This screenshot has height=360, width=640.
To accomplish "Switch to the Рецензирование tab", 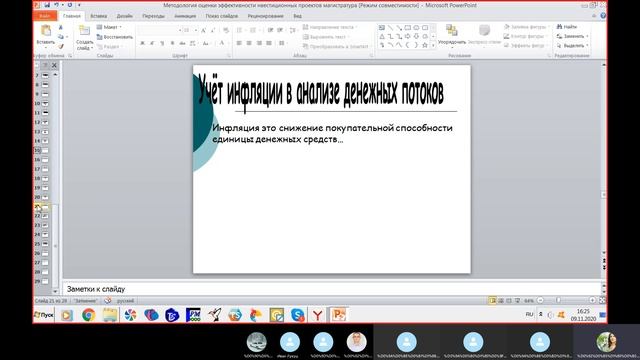I will [x=265, y=16].
